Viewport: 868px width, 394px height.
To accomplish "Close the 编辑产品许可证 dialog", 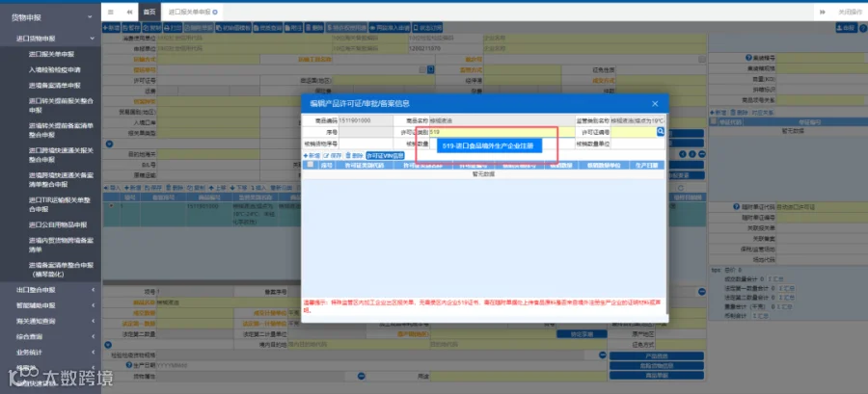I will pyautogui.click(x=655, y=103).
